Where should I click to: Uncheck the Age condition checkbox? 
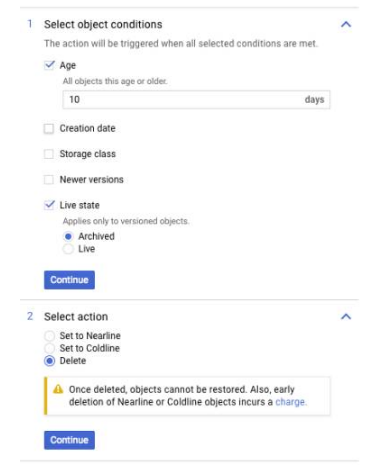49,65
